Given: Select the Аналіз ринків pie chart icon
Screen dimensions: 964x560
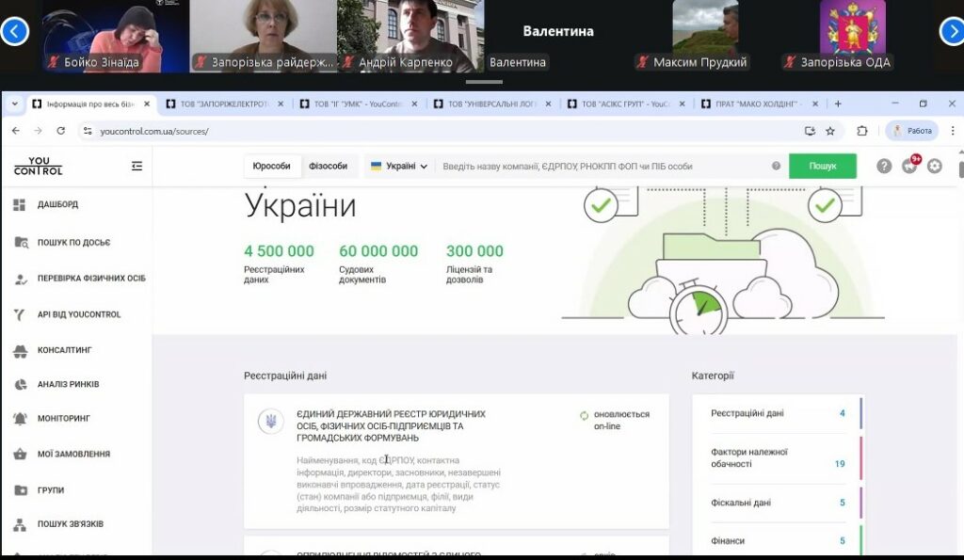Looking at the screenshot, I should [x=20, y=384].
